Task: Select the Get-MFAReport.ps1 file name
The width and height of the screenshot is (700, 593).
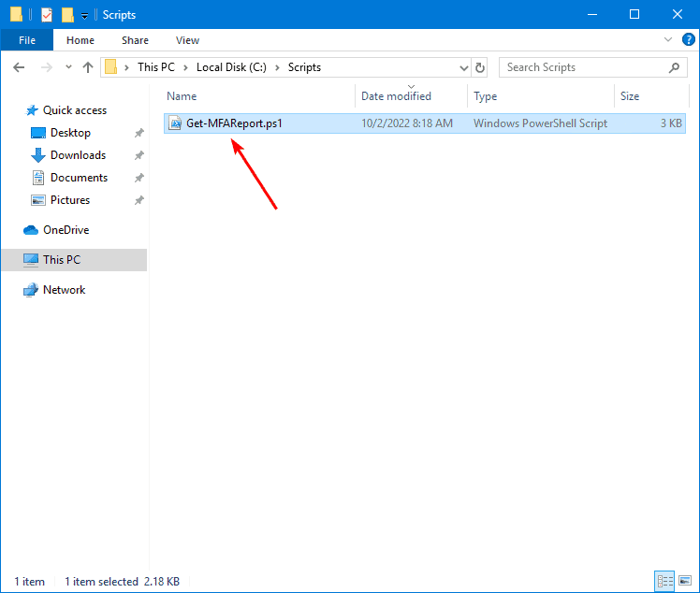Action: 234,123
